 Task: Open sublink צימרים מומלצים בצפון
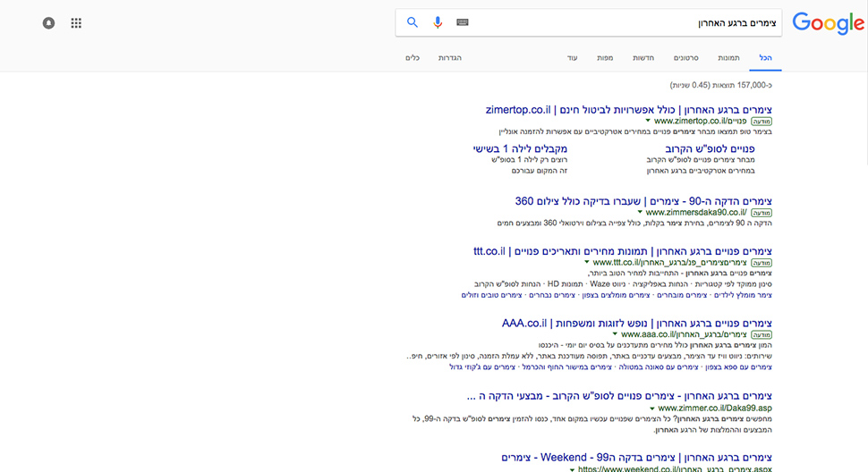(x=616, y=295)
